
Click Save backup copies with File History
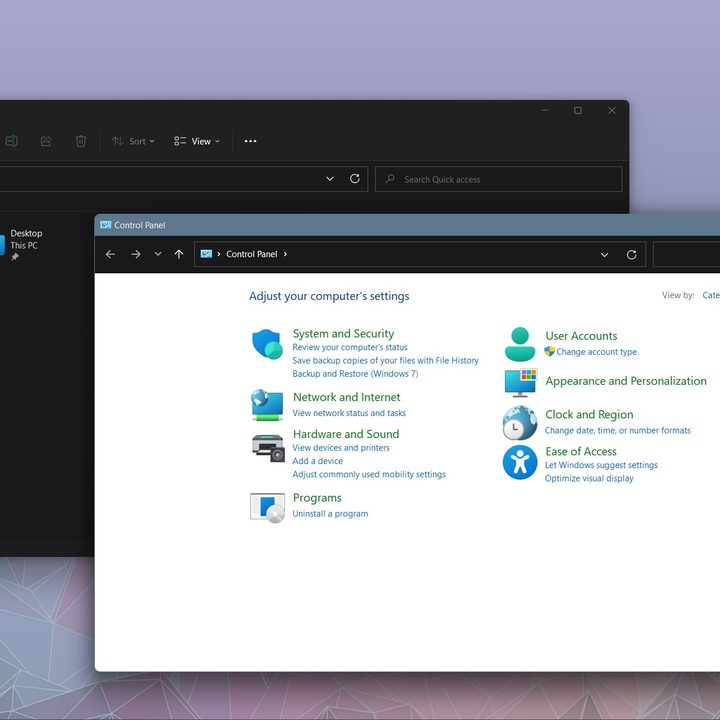(385, 360)
